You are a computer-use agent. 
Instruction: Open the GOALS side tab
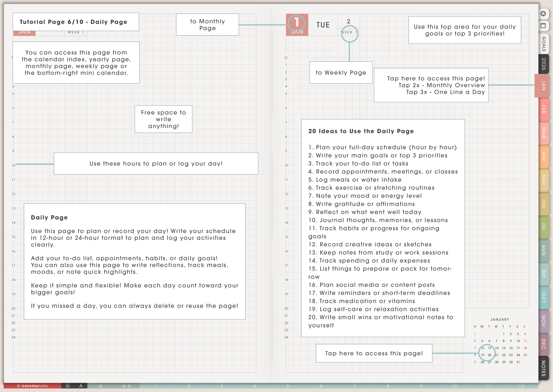pyautogui.click(x=543, y=44)
